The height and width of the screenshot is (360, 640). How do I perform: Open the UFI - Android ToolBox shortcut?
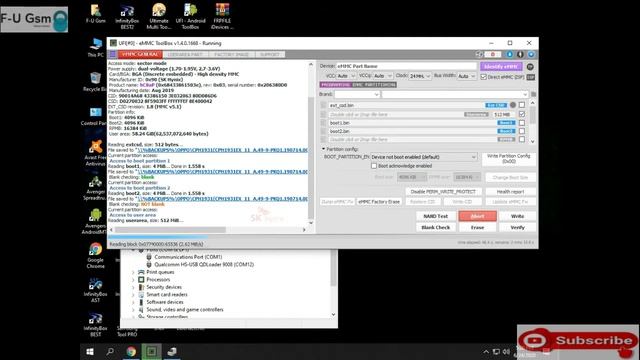(190, 16)
